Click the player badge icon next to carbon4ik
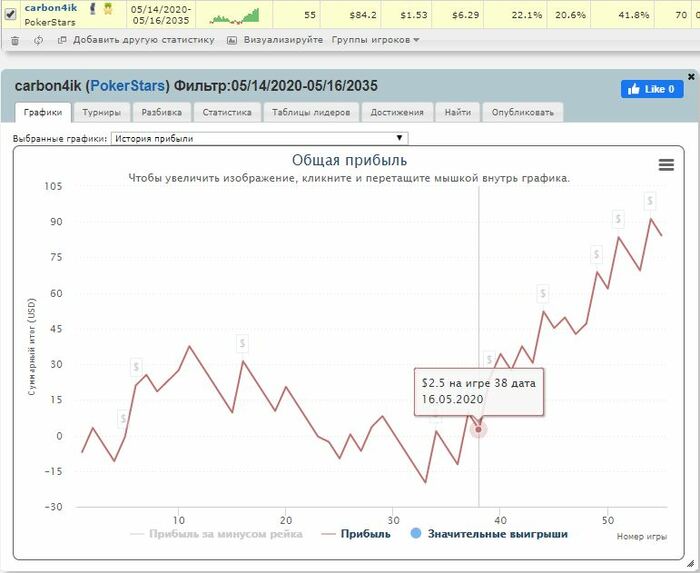Image resolution: width=700 pixels, height=573 pixels. click(92, 8)
